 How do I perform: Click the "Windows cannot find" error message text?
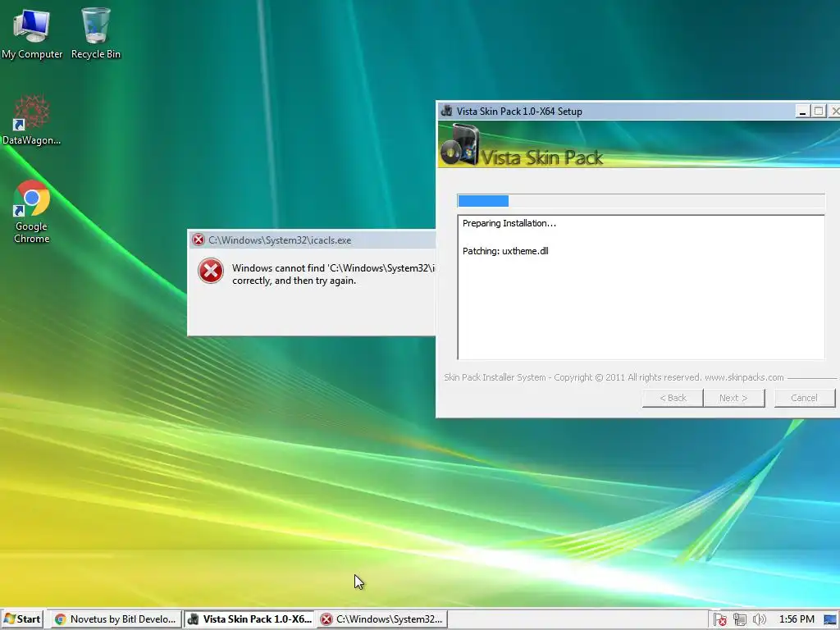click(x=333, y=274)
